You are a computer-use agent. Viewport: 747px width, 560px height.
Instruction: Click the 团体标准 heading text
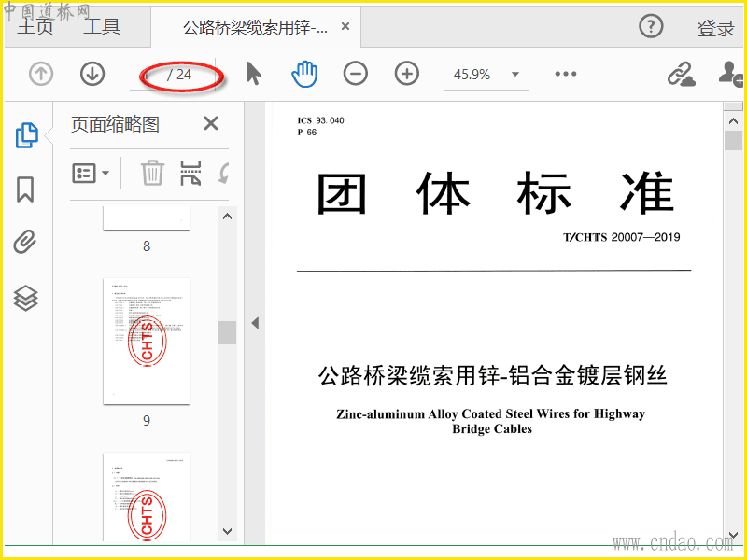tap(495, 193)
